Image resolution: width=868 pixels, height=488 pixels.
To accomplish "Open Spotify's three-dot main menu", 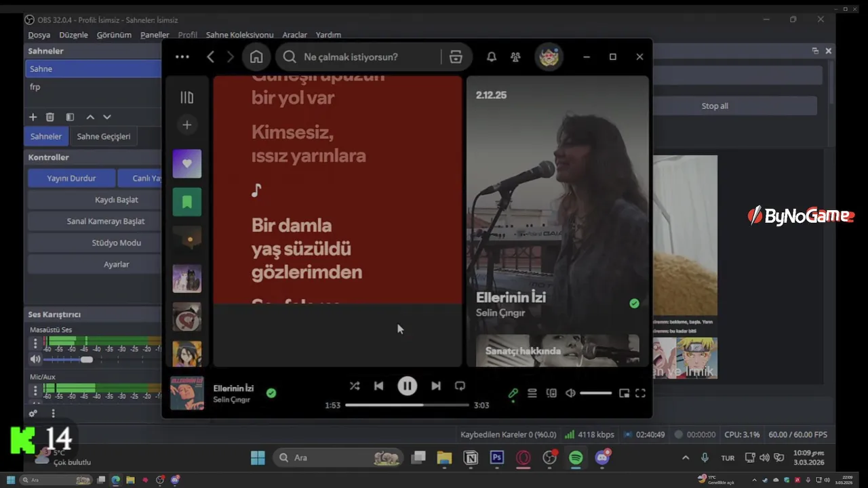I will (x=182, y=57).
